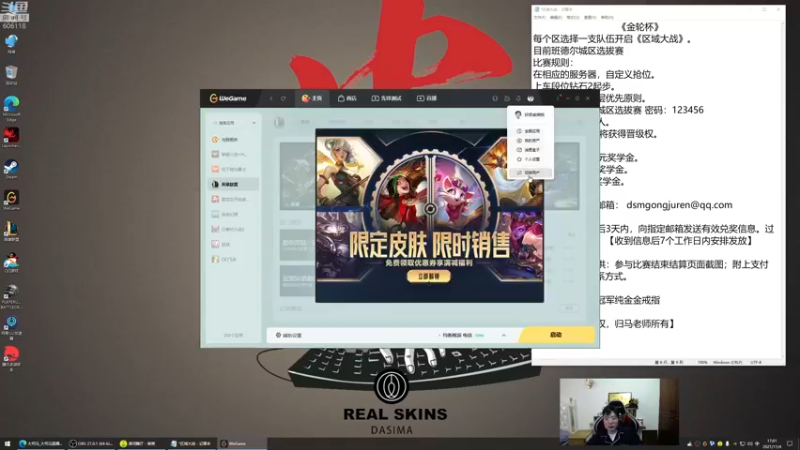The width and height of the screenshot is (800, 450).
Task: Switch to the WeGame 主页 home tab
Action: [x=312, y=98]
